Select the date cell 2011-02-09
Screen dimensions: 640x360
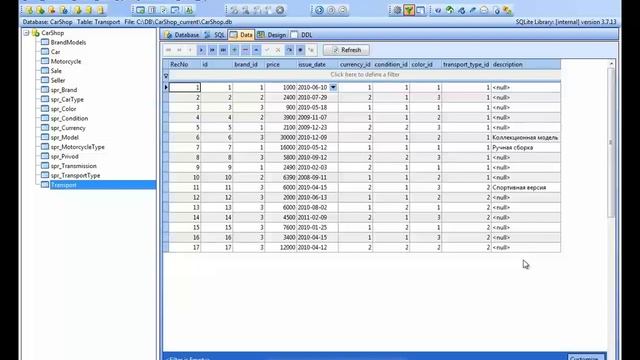(x=317, y=218)
